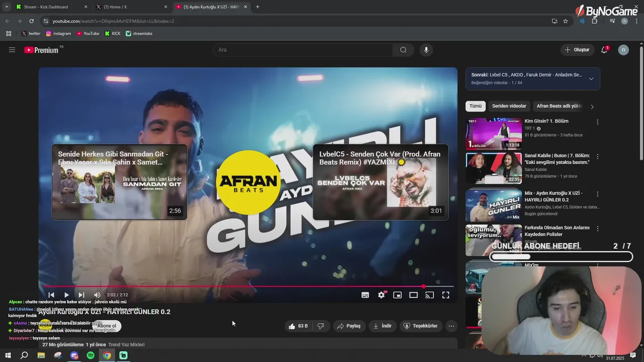
Task: Download the video via İndir
Action: (x=382, y=326)
